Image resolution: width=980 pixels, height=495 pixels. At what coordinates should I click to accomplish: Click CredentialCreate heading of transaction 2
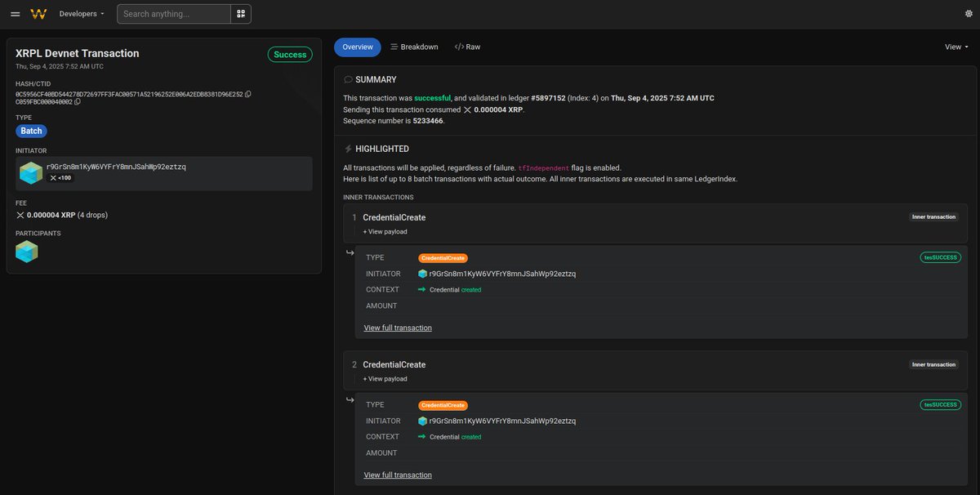pos(394,365)
